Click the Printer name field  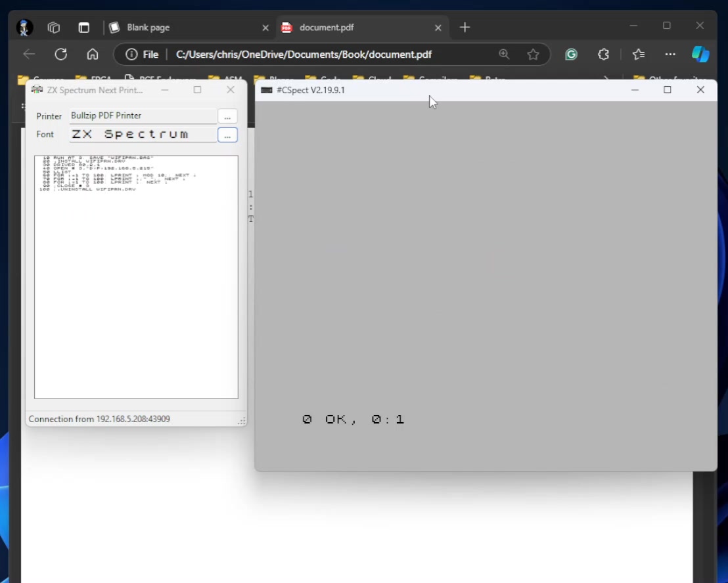[143, 116]
